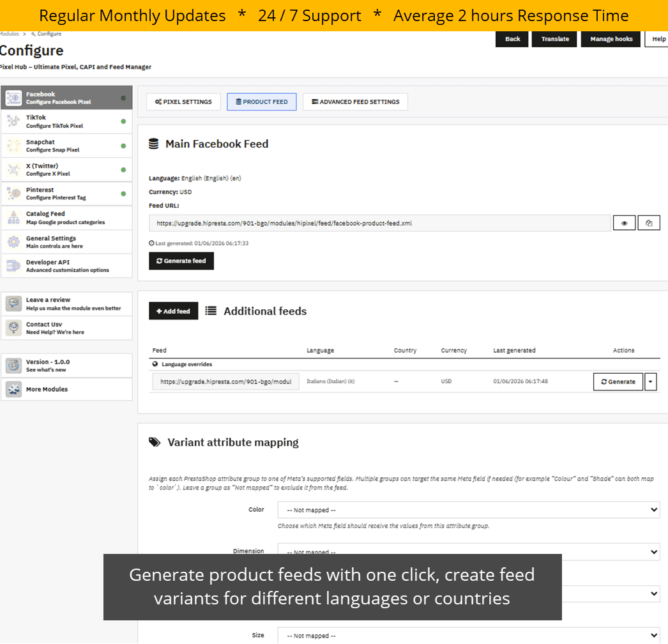Click the 'Currency' column header
668x644 pixels.
[x=453, y=350]
